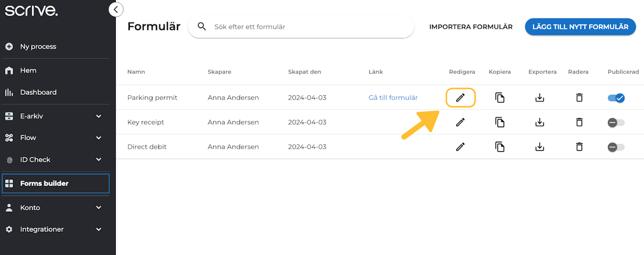This screenshot has height=255, width=644.
Task: Collapse the sidebar with the arrow button
Action: tap(116, 9)
